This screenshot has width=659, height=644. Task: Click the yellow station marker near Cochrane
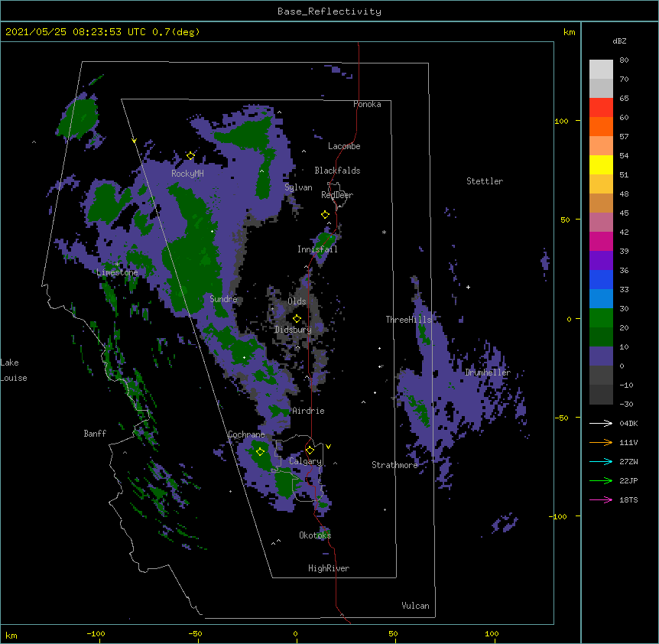(x=260, y=451)
